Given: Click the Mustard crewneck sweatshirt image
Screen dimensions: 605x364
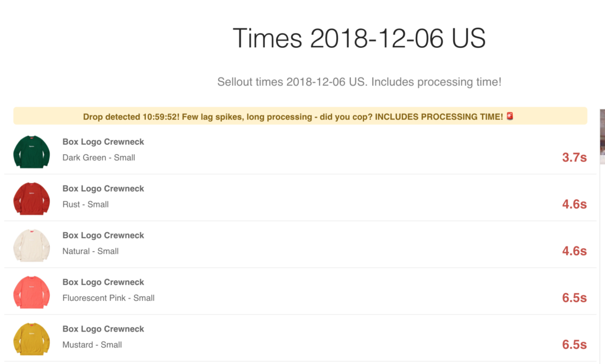Looking at the screenshot, I should (x=32, y=339).
